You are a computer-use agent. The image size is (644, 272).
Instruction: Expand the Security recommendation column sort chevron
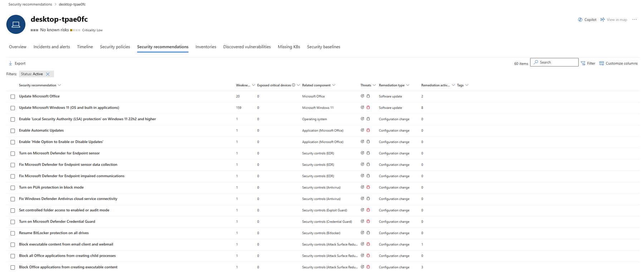tap(59, 85)
